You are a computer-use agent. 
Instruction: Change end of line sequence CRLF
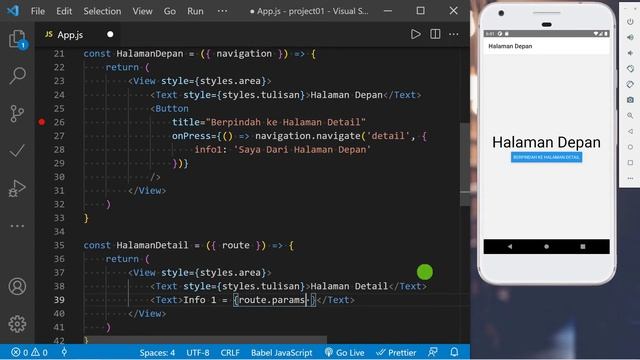(230, 353)
